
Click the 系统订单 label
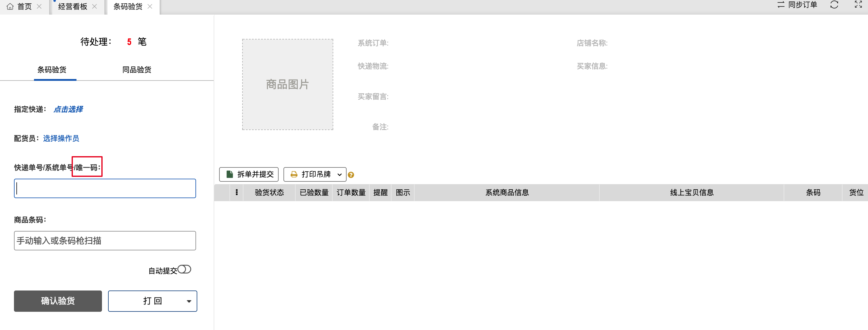coord(373,43)
